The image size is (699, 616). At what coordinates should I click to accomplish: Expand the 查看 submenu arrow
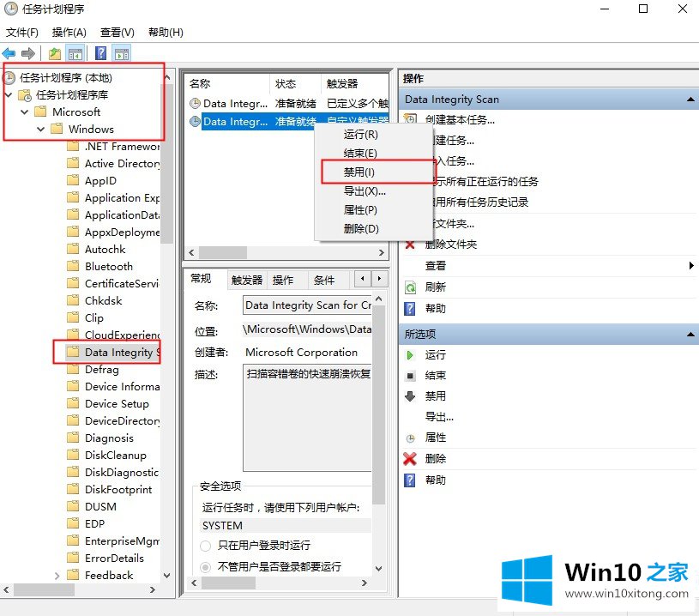[x=691, y=266]
